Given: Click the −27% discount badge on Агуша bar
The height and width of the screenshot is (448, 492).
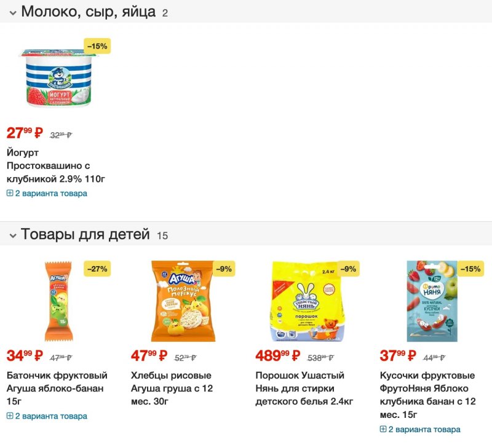Looking at the screenshot, I should click(97, 269).
